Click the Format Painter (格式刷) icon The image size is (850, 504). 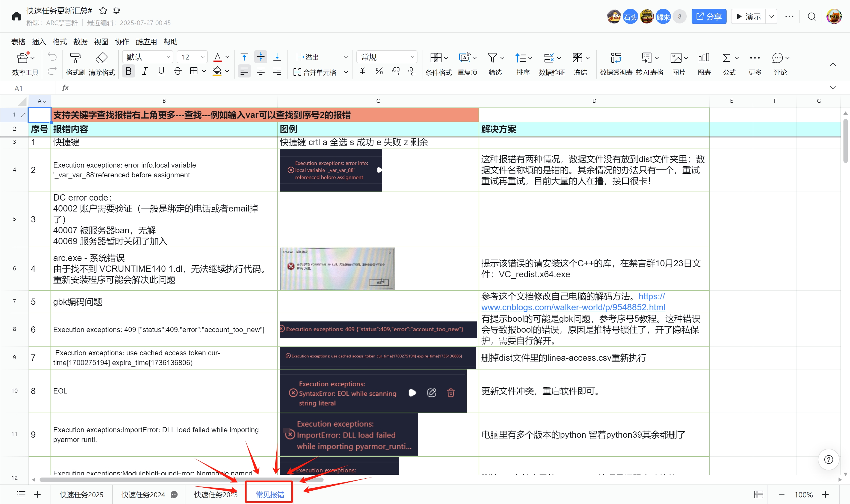75,58
